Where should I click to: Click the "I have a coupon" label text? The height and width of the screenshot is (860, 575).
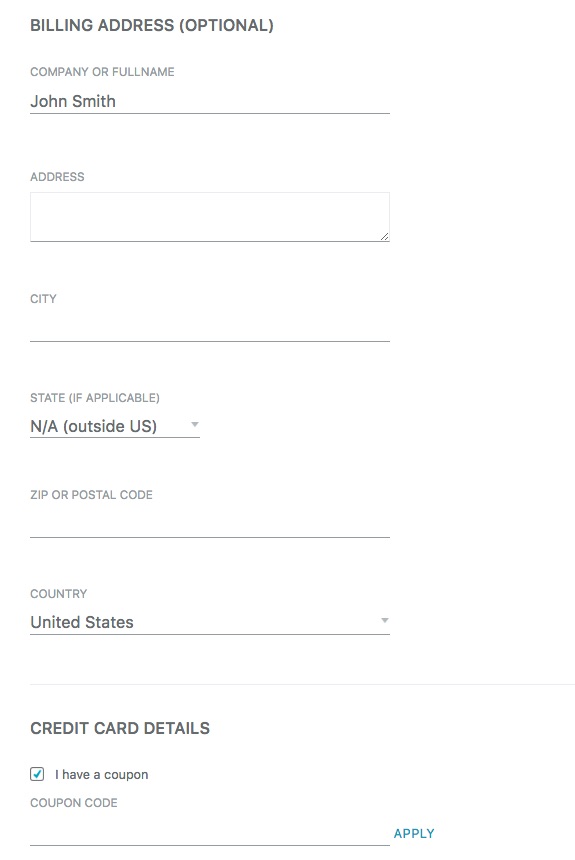[102, 774]
